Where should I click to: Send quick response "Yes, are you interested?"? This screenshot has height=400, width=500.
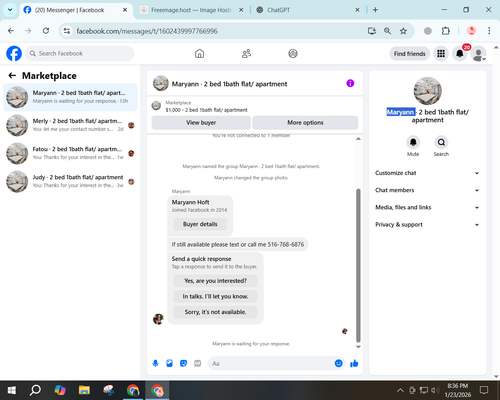pyautogui.click(x=215, y=281)
